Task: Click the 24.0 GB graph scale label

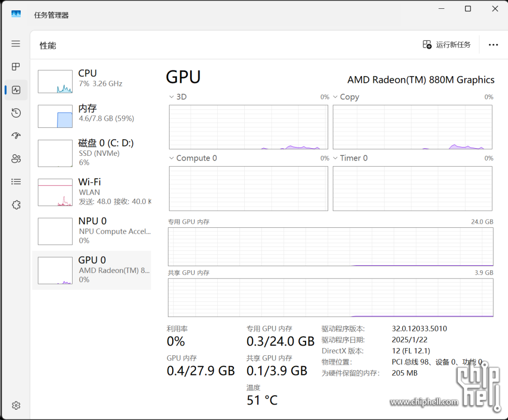Action: click(x=482, y=222)
